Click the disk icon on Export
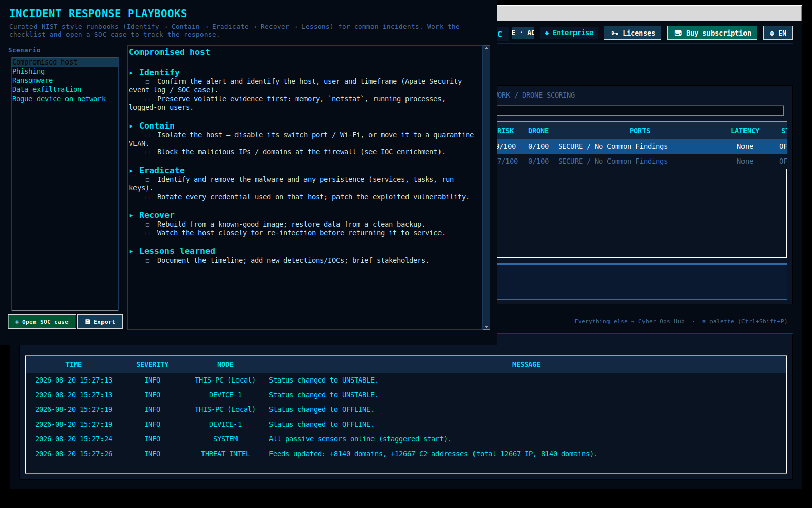Image resolution: width=812 pixels, height=508 pixels. [87, 322]
